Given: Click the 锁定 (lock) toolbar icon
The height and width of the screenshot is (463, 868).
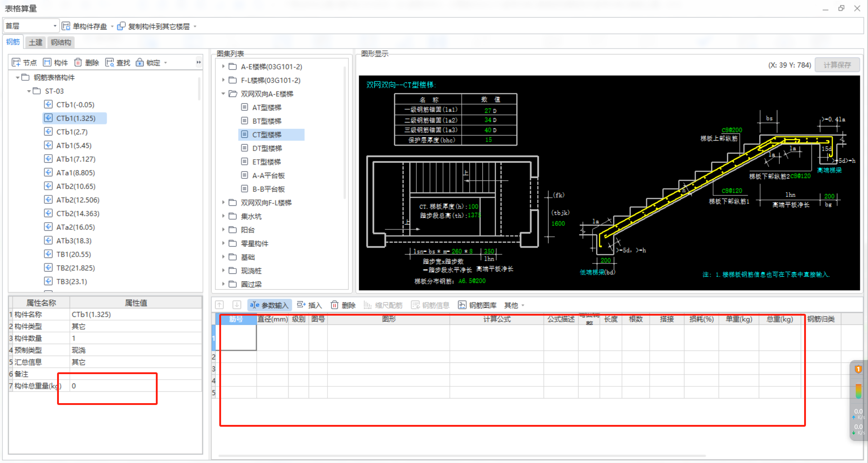Looking at the screenshot, I should pos(140,63).
